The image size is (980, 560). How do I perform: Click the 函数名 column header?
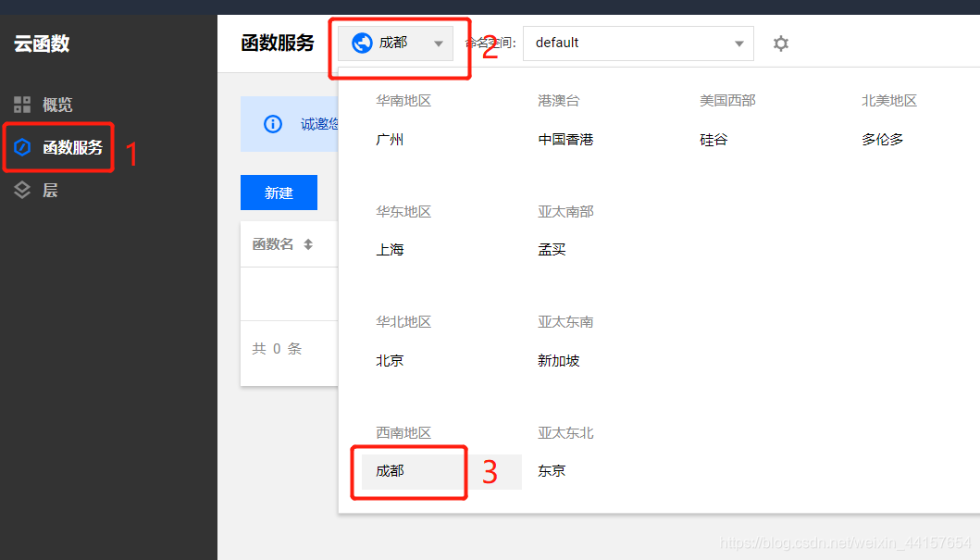[272, 244]
